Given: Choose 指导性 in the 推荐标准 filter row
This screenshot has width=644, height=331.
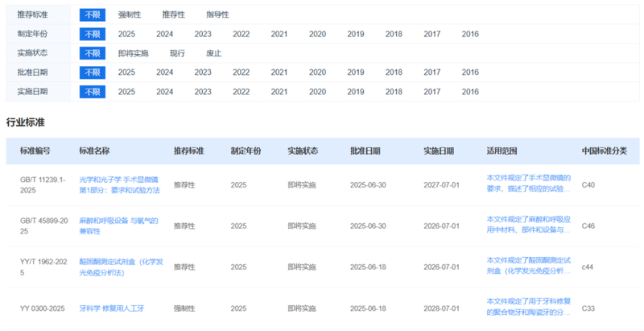Looking at the screenshot, I should [x=217, y=14].
